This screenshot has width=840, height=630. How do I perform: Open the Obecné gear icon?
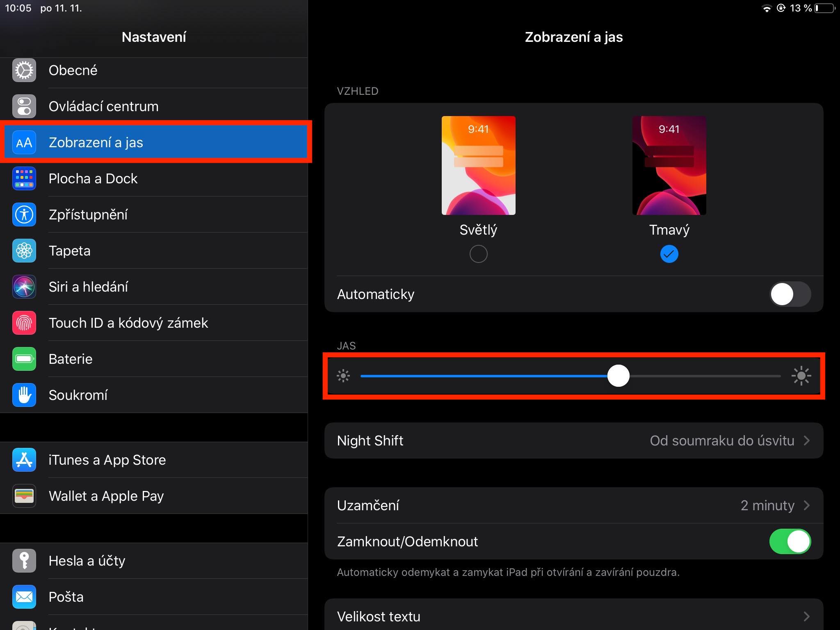(24, 71)
